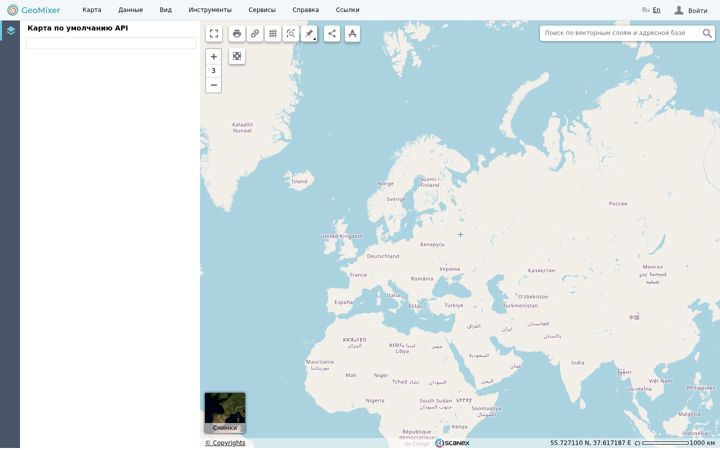Open the layers panel sidebar icon

[10, 31]
